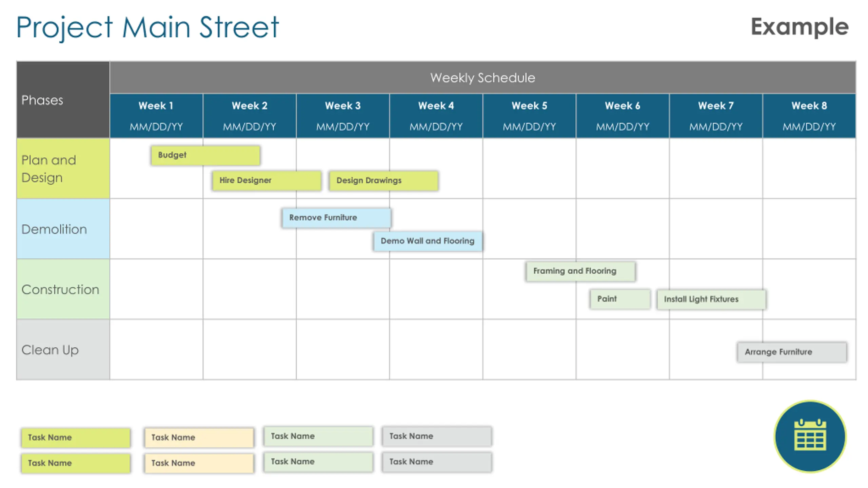Click the Clean Up phase cell

coord(63,349)
